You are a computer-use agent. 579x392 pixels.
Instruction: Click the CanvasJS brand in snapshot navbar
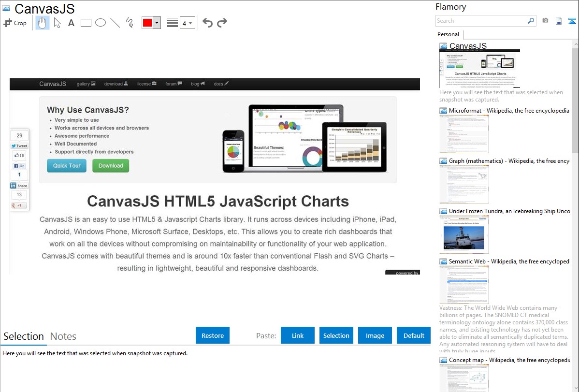[53, 84]
